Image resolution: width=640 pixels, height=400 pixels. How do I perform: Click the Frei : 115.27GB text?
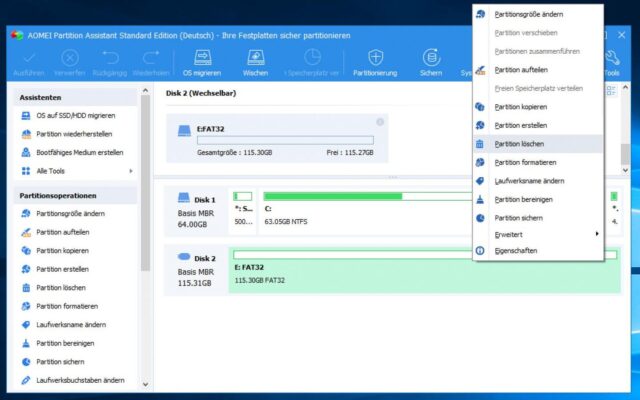tap(350, 153)
